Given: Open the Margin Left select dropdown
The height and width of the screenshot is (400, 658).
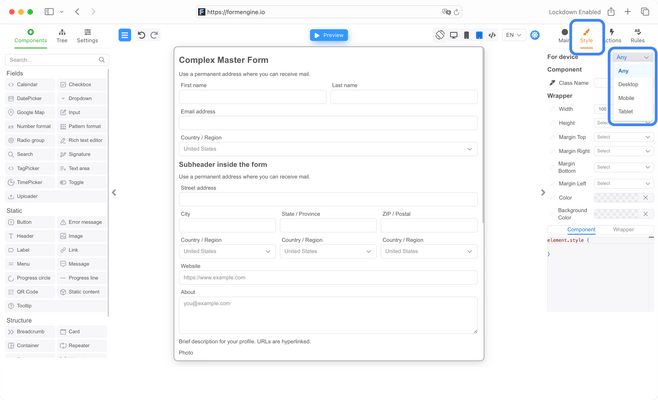Looking at the screenshot, I should [624, 183].
